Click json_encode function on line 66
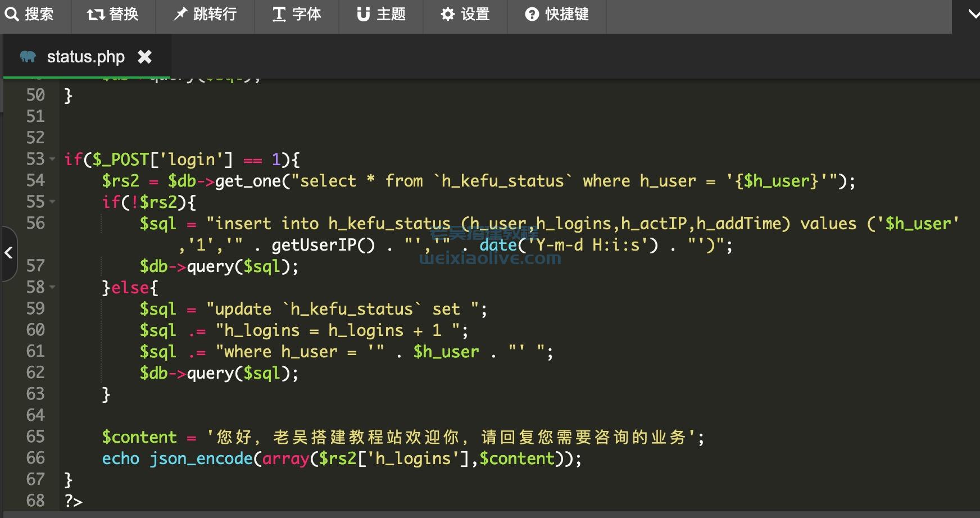This screenshot has width=980, height=518. click(201, 458)
